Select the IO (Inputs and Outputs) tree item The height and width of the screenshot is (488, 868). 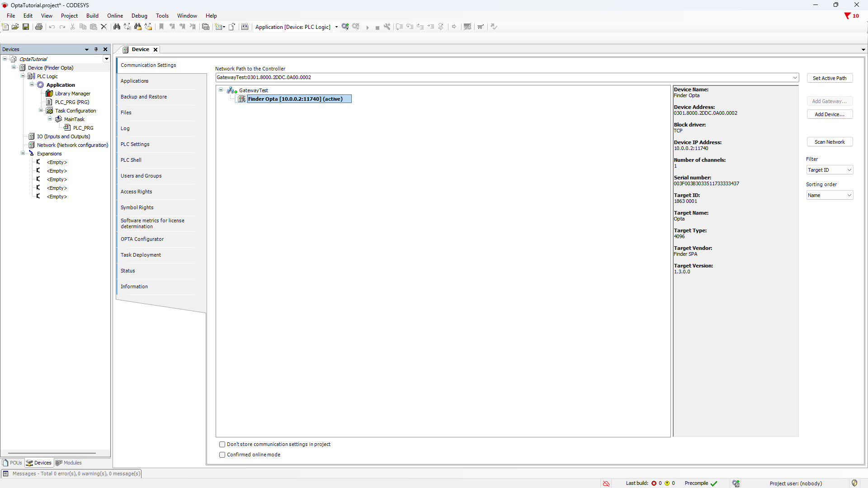click(63, 136)
